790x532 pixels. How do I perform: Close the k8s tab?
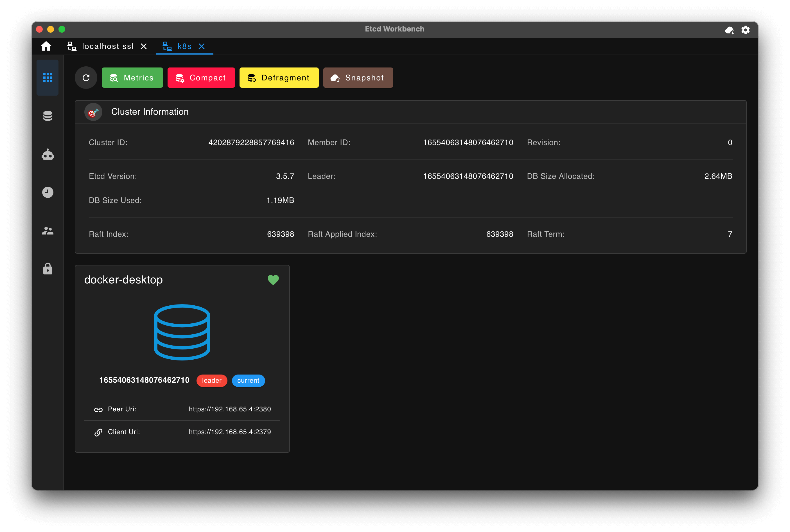pyautogui.click(x=202, y=46)
